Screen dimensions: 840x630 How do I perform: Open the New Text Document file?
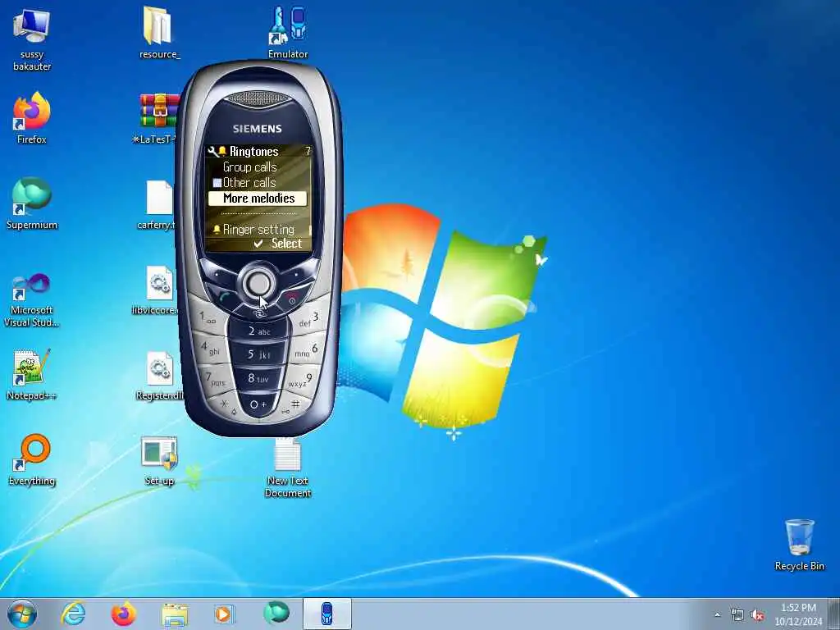point(288,467)
